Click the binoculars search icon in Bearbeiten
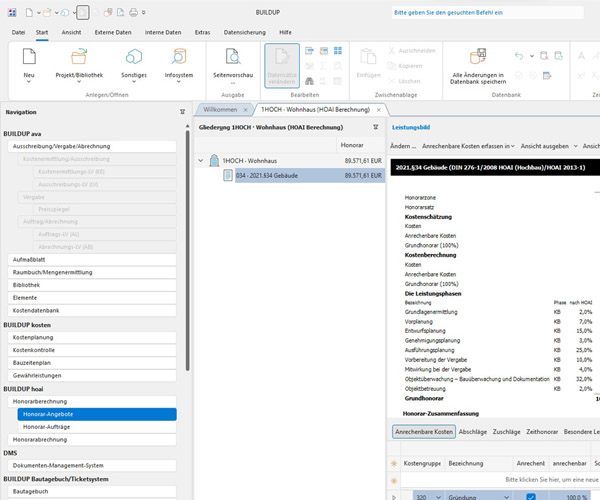This screenshot has height=500, width=600. (x=309, y=81)
